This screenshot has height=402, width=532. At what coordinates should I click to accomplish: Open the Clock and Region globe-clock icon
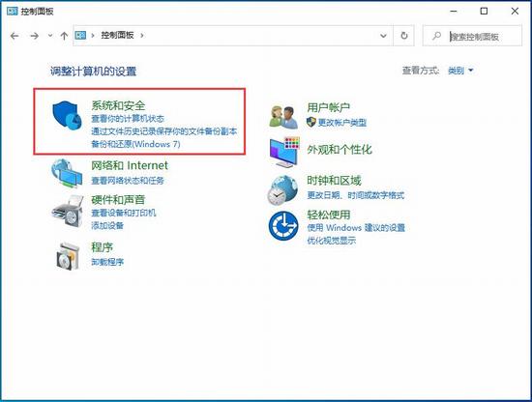coord(282,189)
